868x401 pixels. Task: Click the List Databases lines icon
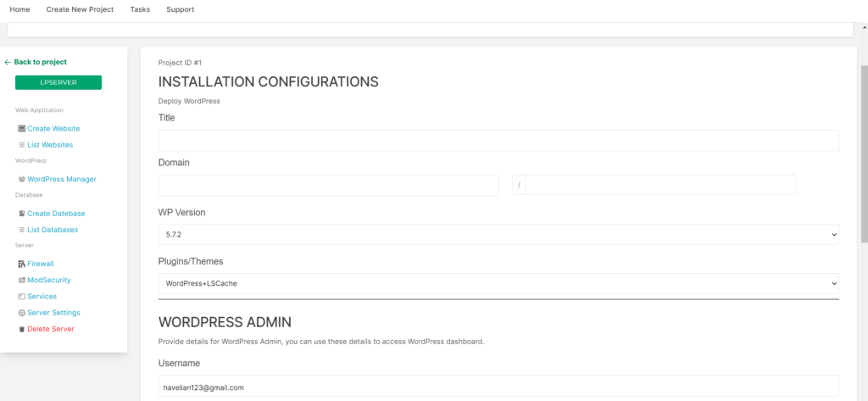click(21, 230)
